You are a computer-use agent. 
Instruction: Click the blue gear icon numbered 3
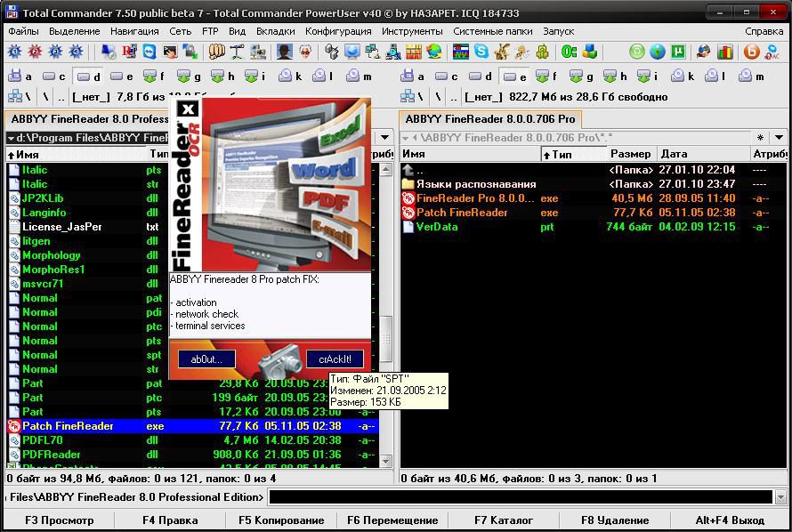[55, 51]
